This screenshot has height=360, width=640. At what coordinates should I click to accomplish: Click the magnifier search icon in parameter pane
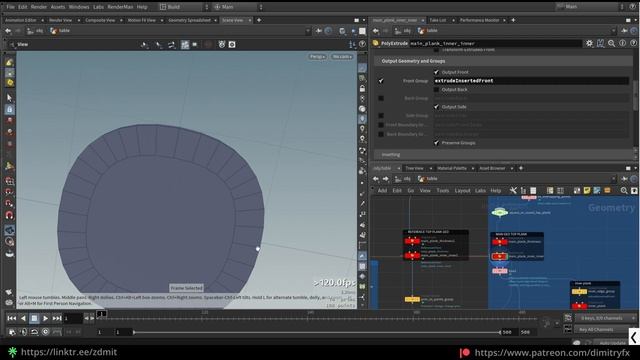click(x=611, y=43)
